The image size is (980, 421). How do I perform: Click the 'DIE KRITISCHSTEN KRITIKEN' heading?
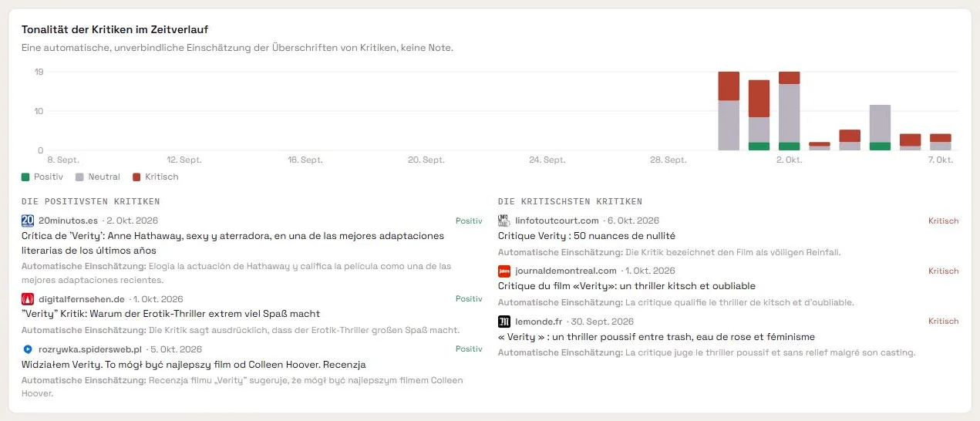tap(570, 201)
